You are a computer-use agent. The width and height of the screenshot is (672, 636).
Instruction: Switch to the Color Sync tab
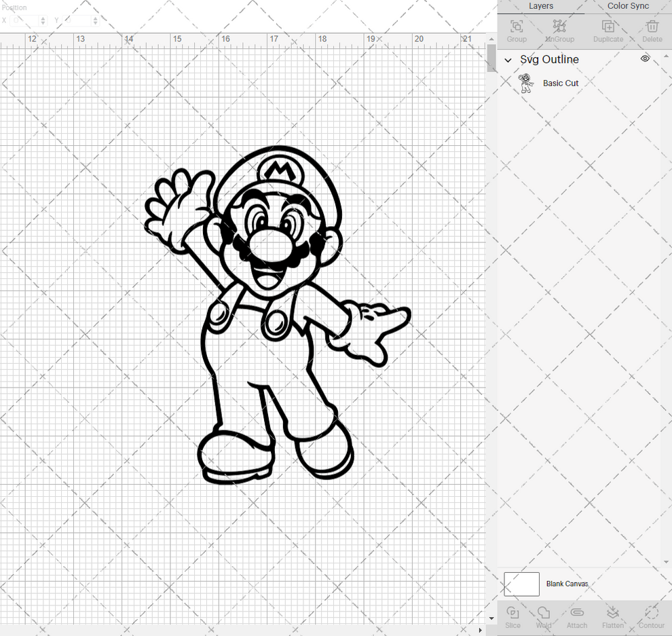pos(627,6)
